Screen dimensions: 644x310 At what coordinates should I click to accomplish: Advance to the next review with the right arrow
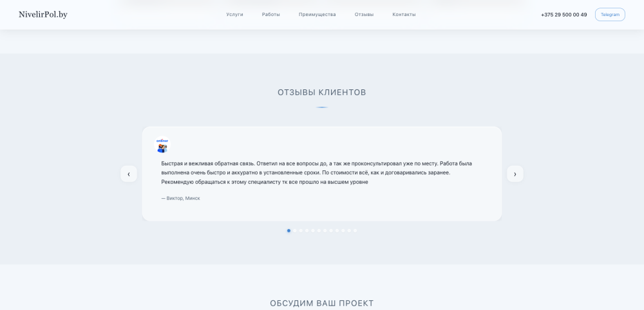tap(515, 174)
